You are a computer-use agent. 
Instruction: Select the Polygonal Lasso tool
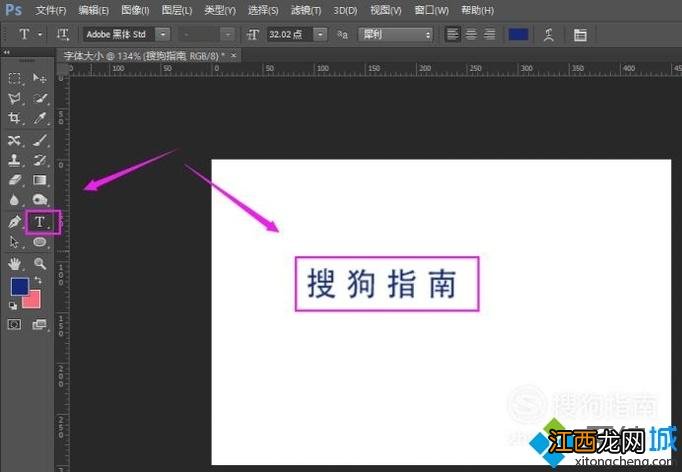[14, 98]
